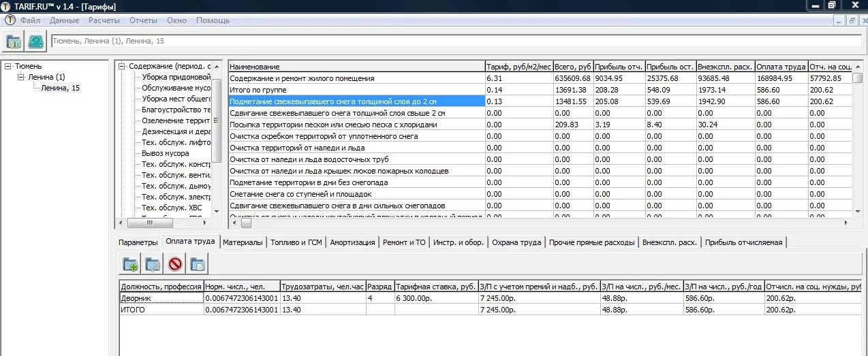
Task: Select Тех. обслуж. ХВС in services tree
Action: tap(172, 207)
